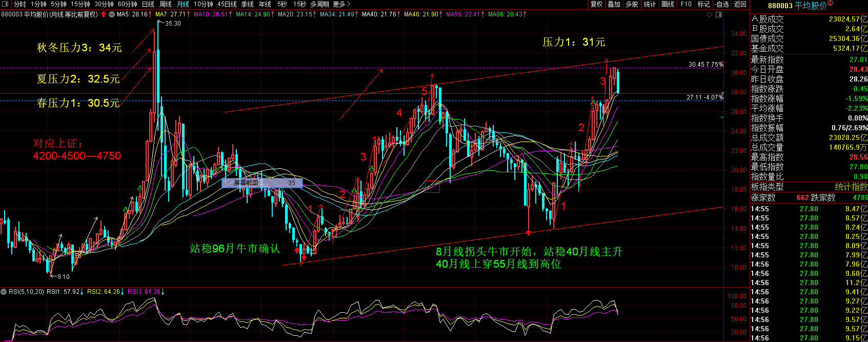Click the 统计 statistics button

point(650,4)
